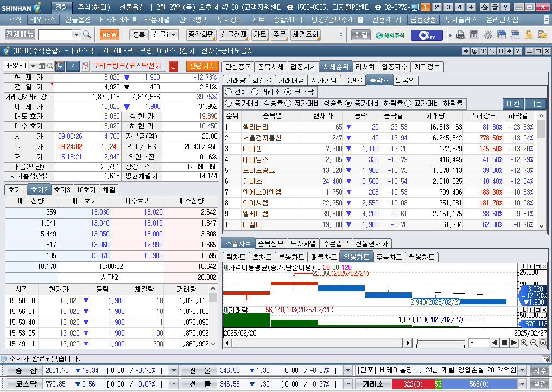Image resolution: width=552 pixels, height=392 pixels.
Task: Click the padlock lock icon in toolbar
Action: pyautogui.click(x=529, y=35)
